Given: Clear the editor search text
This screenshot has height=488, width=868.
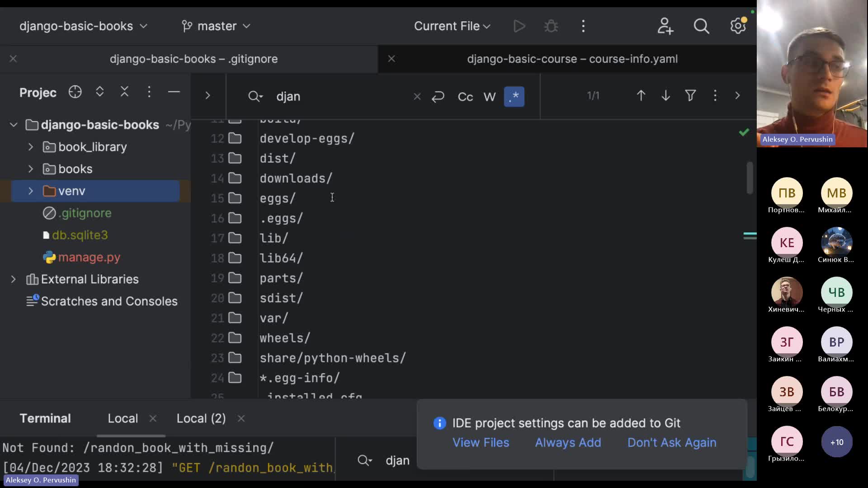Looking at the screenshot, I should pos(417,97).
